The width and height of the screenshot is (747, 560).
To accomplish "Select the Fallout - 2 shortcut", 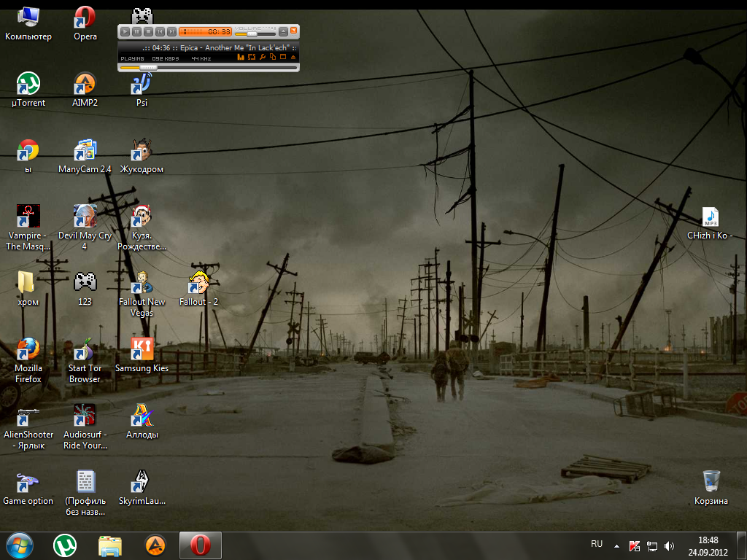I will coord(198,289).
